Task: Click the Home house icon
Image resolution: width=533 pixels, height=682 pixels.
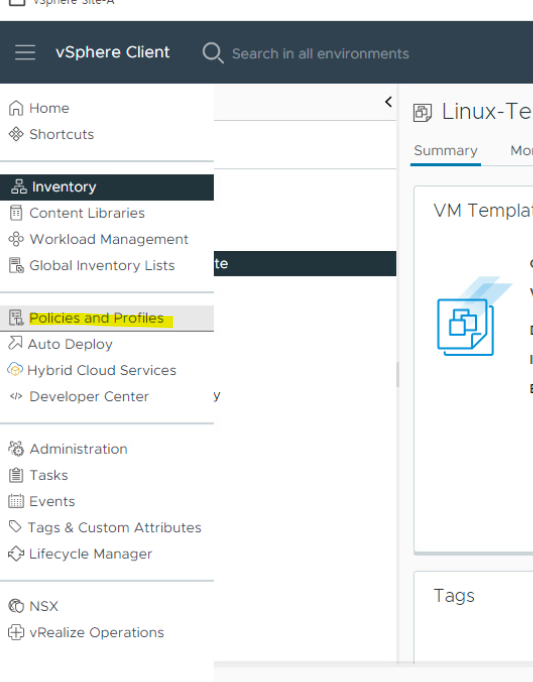Action: coord(16,108)
